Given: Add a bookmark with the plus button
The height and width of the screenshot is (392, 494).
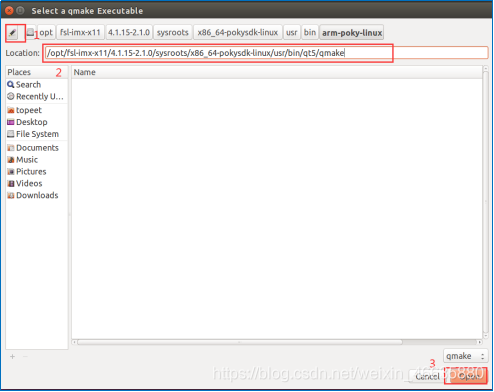Looking at the screenshot, I should tap(12, 357).
